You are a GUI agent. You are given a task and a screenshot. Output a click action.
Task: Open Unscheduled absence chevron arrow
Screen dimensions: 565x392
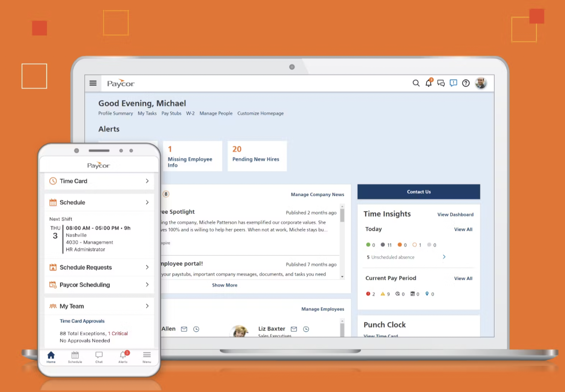click(444, 257)
